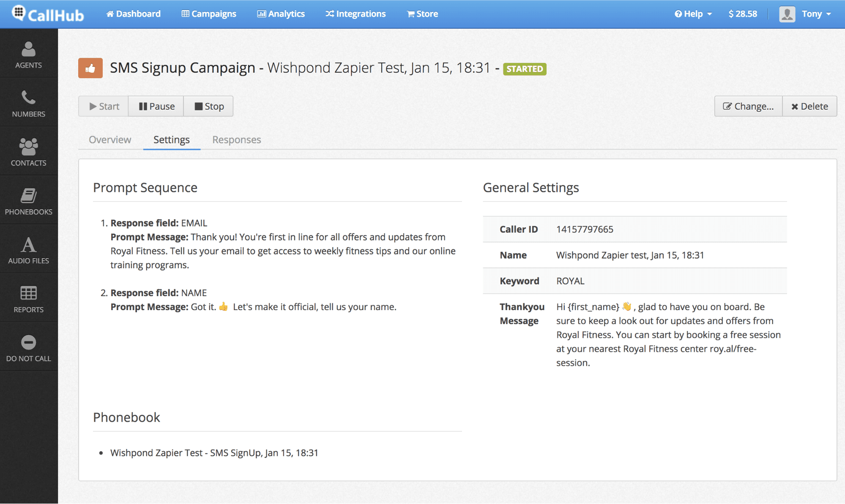Click the Tony profile avatar
This screenshot has width=845, height=504.
pyautogui.click(x=787, y=14)
